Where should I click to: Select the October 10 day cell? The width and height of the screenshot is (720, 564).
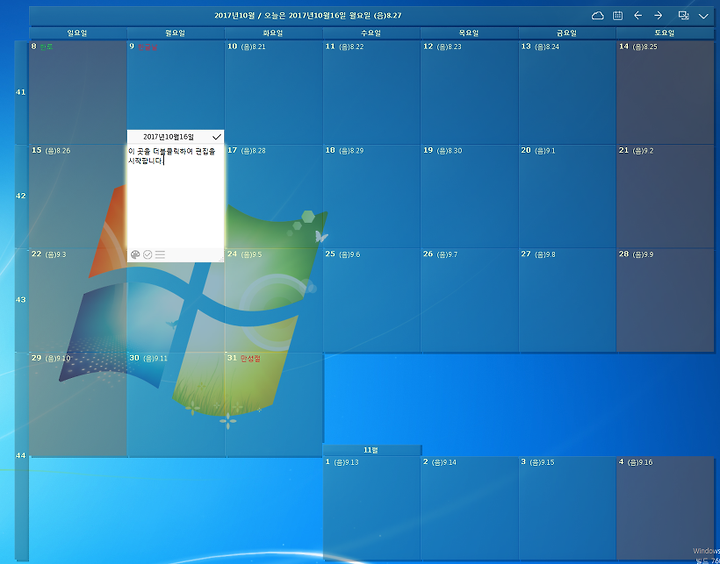pyautogui.click(x=273, y=92)
